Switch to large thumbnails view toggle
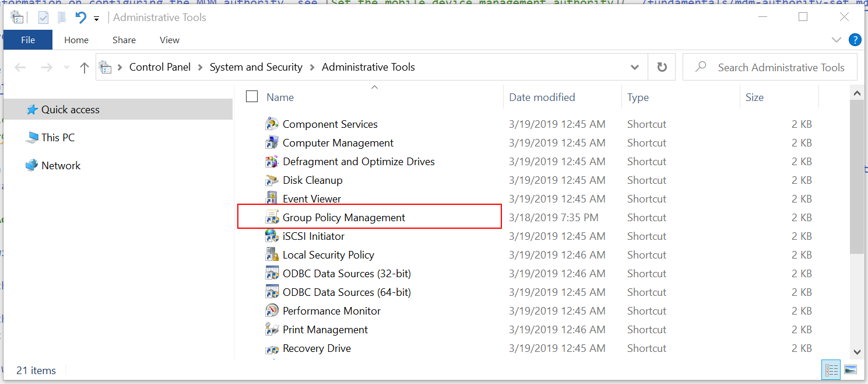Viewport: 868px width, 384px height. click(851, 369)
